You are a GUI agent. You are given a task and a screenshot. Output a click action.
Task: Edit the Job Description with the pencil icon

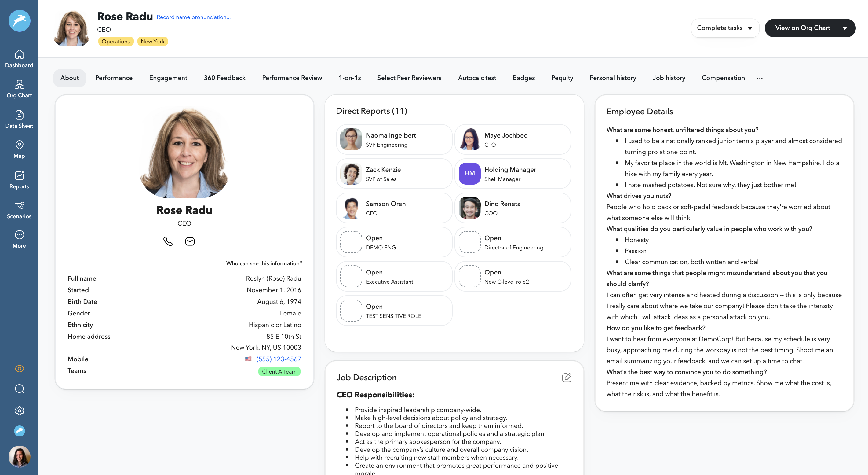point(567,377)
